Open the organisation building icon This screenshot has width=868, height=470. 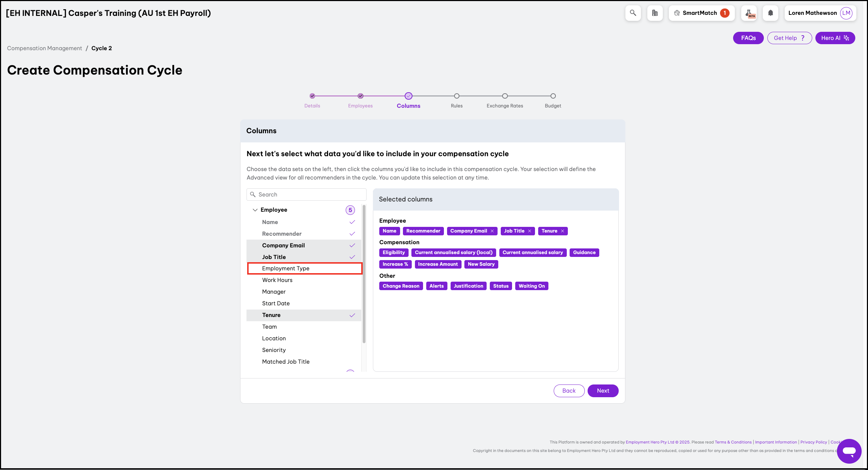(x=655, y=13)
